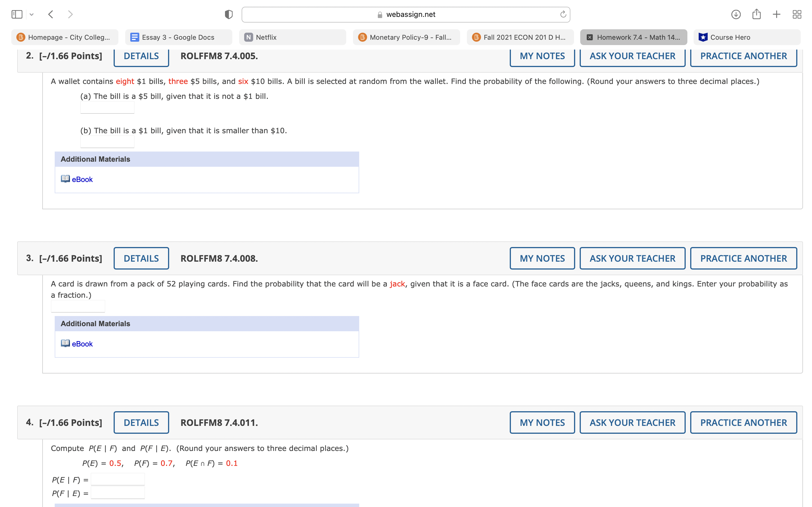Click PRACTICE ANOTHER for question 3
This screenshot has height=507, width=812.
point(743,258)
